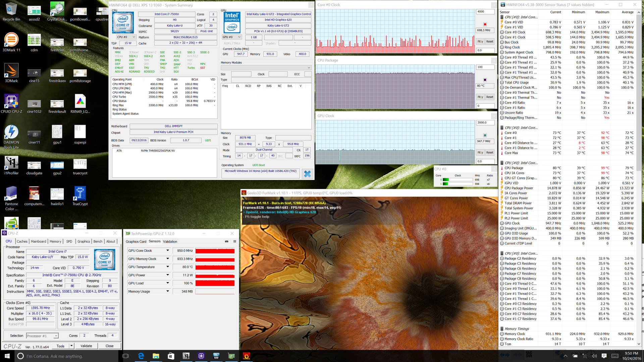Click red color swatch on Core #0 Clock graph
The width and height of the screenshot is (644, 362).
[485, 24]
